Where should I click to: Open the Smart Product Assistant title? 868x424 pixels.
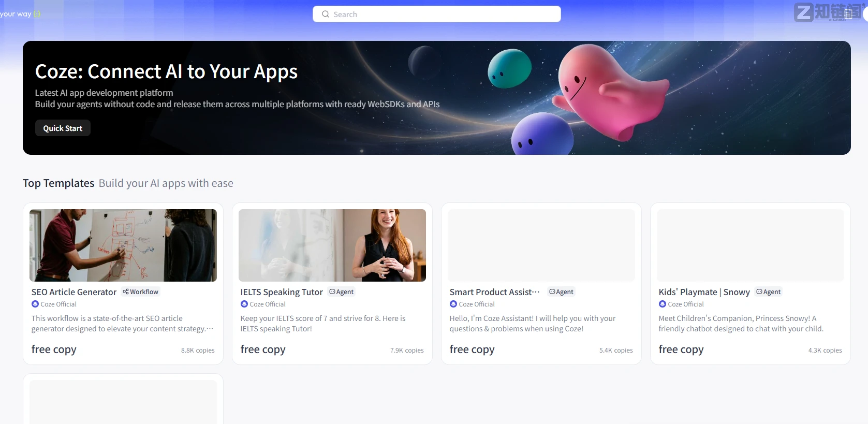coord(494,292)
